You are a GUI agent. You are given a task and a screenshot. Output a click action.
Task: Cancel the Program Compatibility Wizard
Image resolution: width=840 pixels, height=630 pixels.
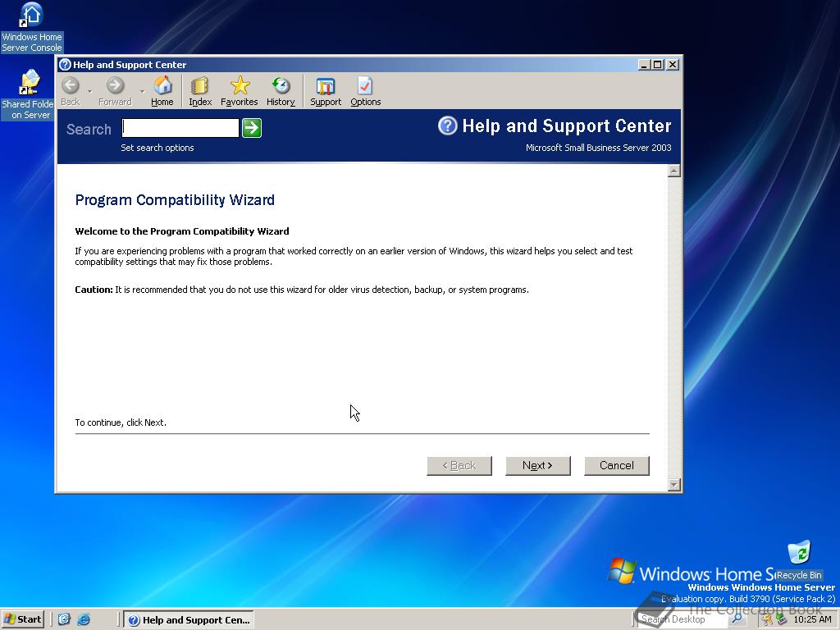(x=617, y=466)
